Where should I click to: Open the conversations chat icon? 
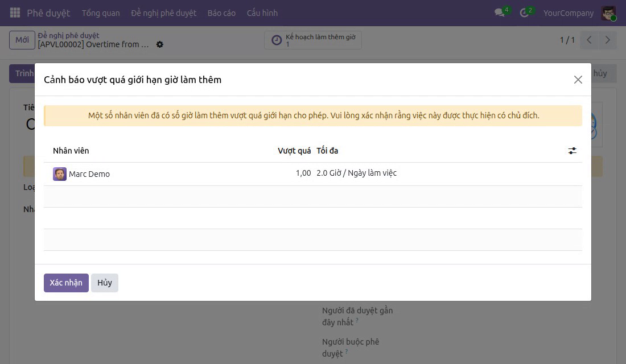pos(500,13)
